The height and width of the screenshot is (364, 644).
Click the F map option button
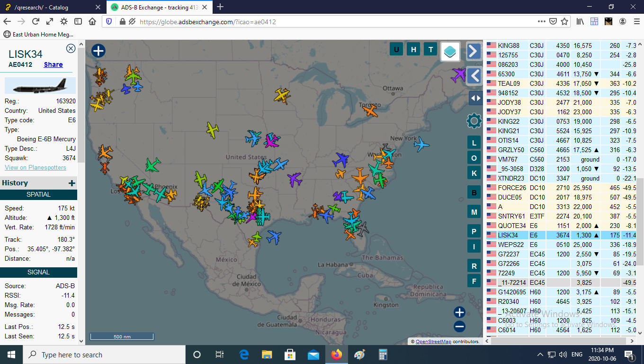click(474, 281)
